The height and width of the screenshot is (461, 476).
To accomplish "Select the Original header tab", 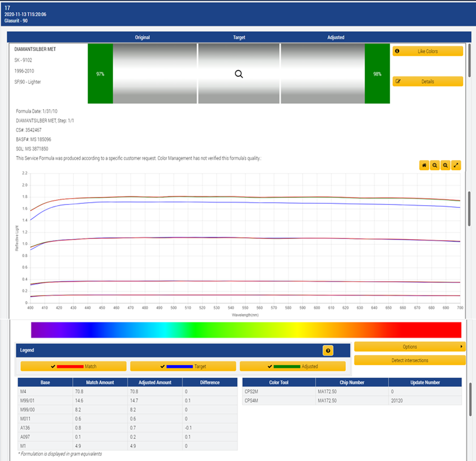I will click(x=142, y=37).
